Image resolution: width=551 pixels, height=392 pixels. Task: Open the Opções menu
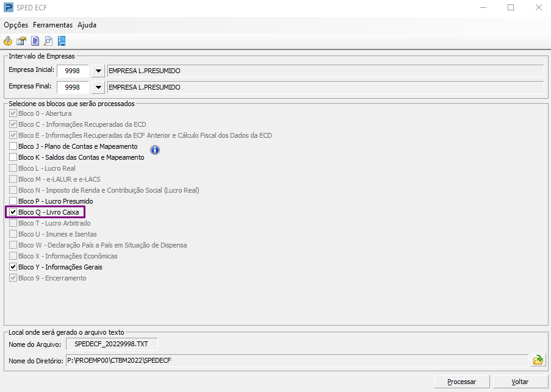point(16,25)
